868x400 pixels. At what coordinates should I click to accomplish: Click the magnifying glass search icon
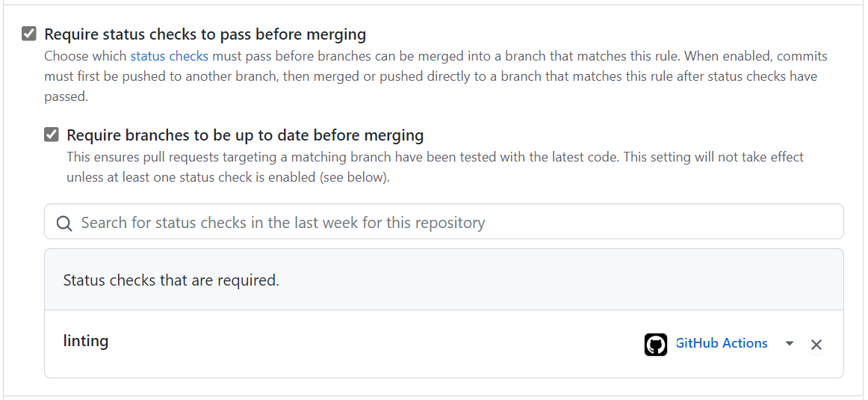tap(64, 223)
